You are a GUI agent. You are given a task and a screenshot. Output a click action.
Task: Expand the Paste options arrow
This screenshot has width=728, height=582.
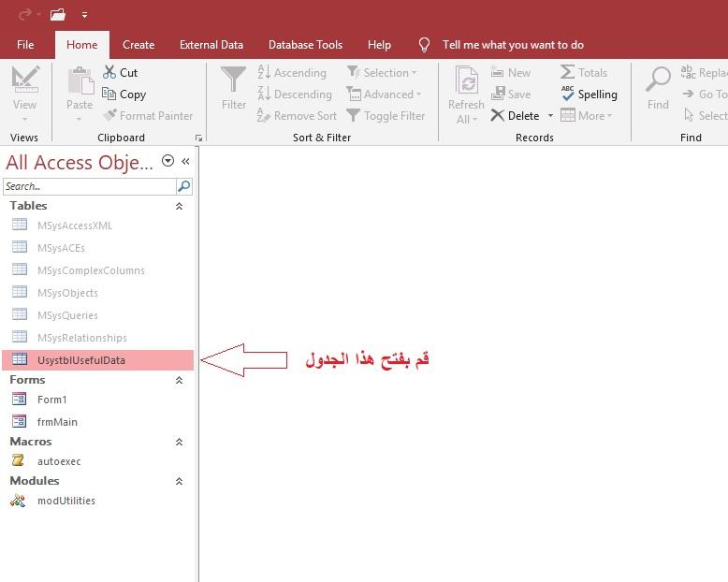point(79,120)
